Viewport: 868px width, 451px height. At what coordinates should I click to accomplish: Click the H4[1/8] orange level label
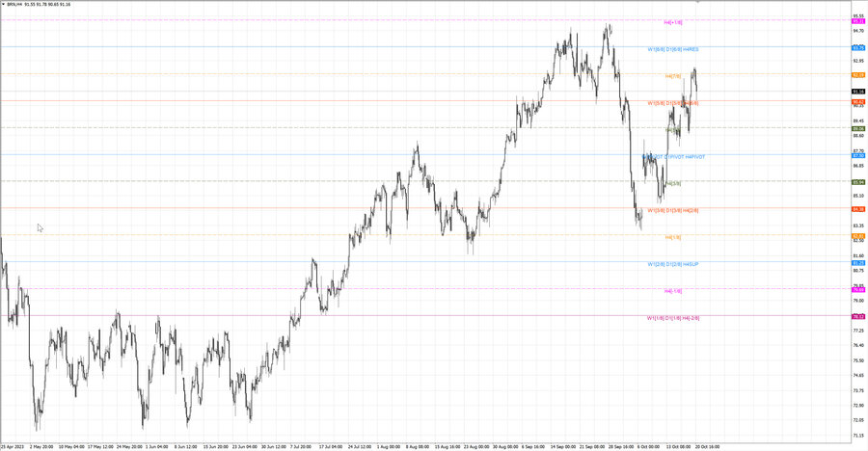pos(673,237)
